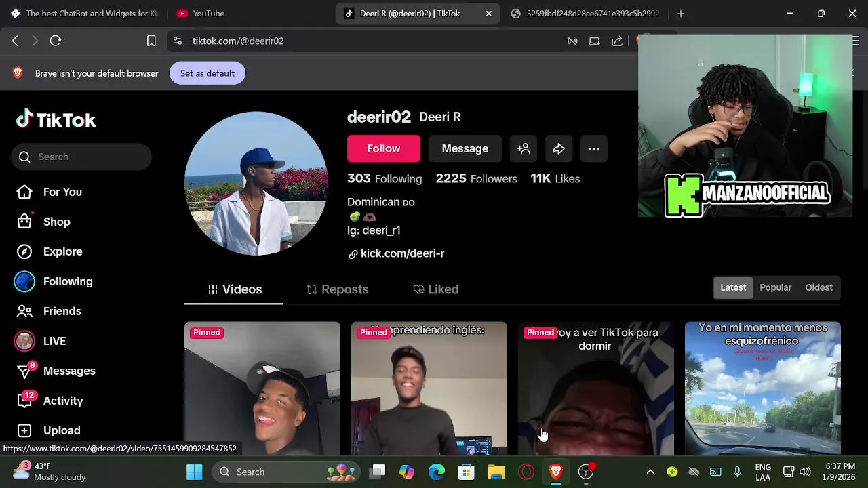Click the site settings icon in address bar

coord(178,41)
